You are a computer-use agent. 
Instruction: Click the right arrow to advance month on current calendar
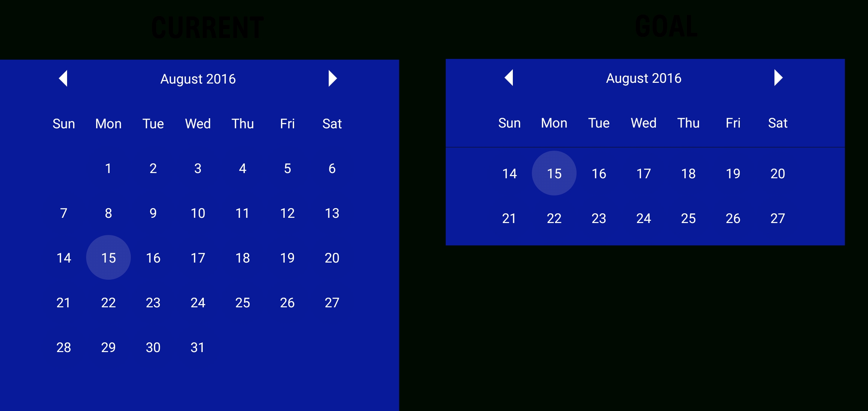click(x=332, y=78)
